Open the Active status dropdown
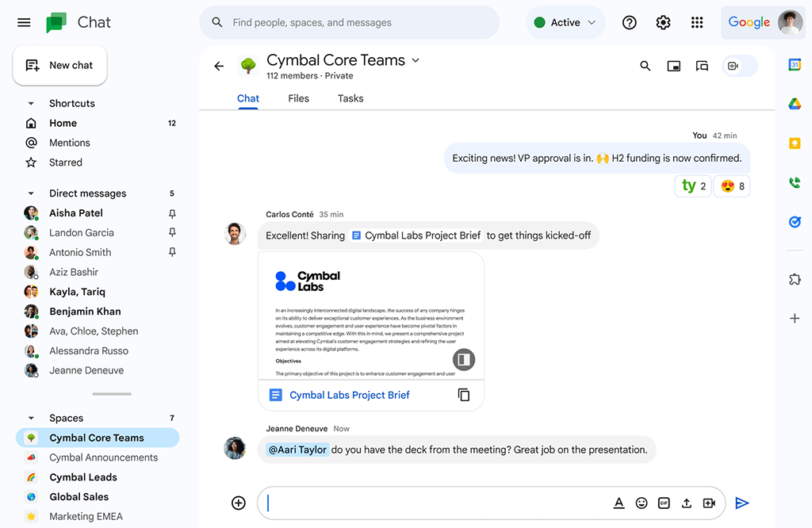 (x=565, y=22)
